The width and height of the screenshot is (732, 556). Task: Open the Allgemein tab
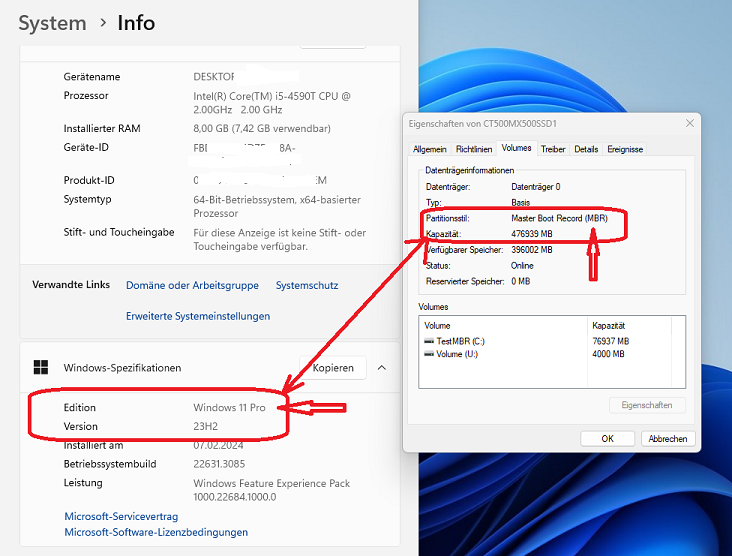coord(429,149)
